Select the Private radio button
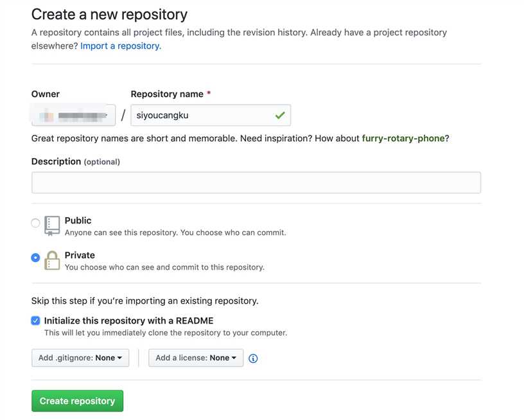This screenshot has width=524, height=420. coord(35,258)
